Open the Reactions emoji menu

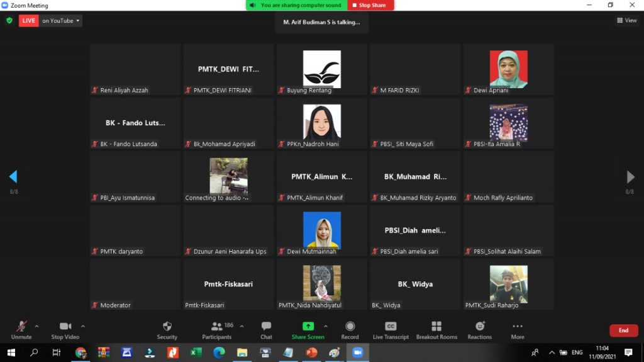[480, 327]
